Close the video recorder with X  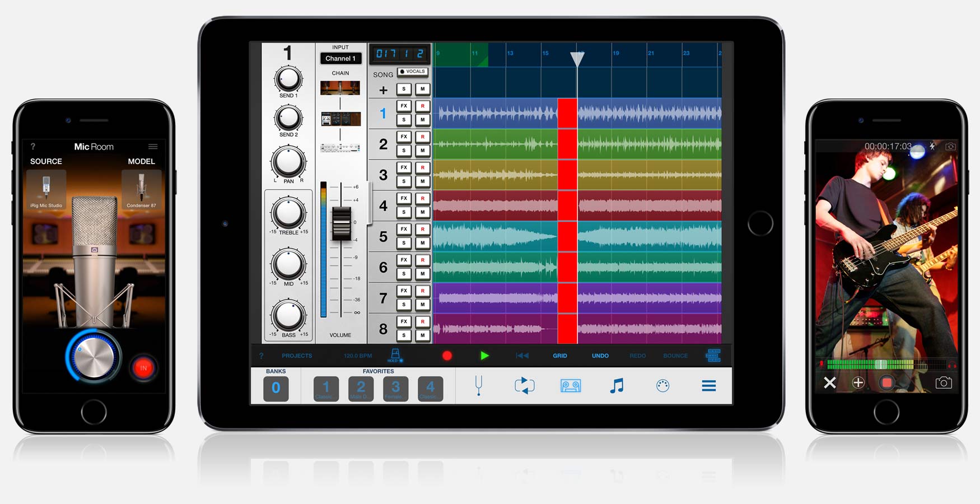click(830, 382)
